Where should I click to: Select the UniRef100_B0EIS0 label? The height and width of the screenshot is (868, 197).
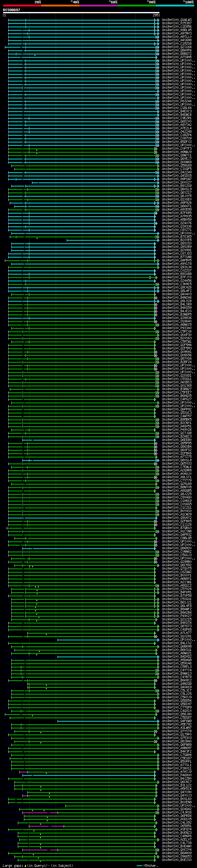(177, 860)
